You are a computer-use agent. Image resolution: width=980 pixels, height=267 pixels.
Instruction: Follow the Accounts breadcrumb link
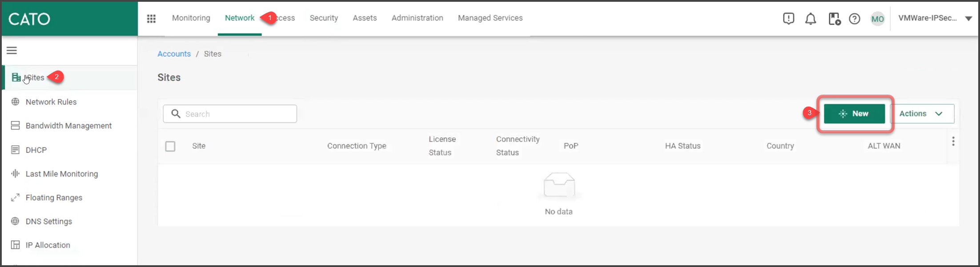click(x=174, y=54)
